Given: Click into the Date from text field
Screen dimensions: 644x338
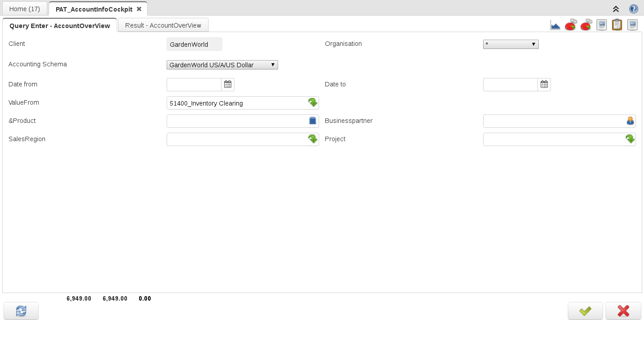Looking at the screenshot, I should pyautogui.click(x=194, y=85).
